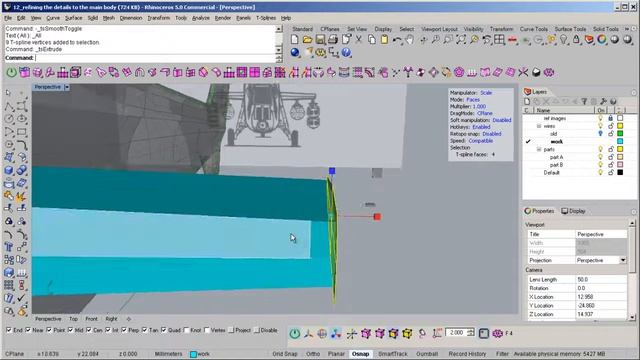Click the cyan color swatch of 'work' layer
Image resolution: width=640 pixels, height=360 pixels.
[620, 141]
